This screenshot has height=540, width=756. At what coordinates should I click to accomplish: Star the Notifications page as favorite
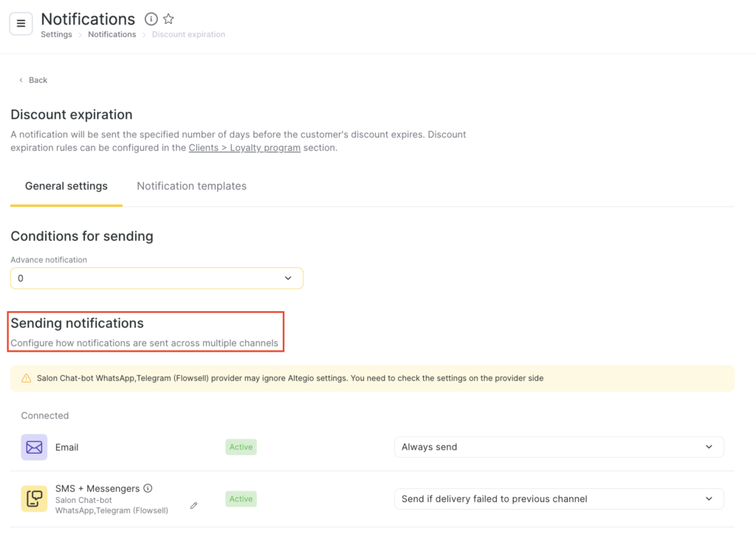click(x=168, y=19)
